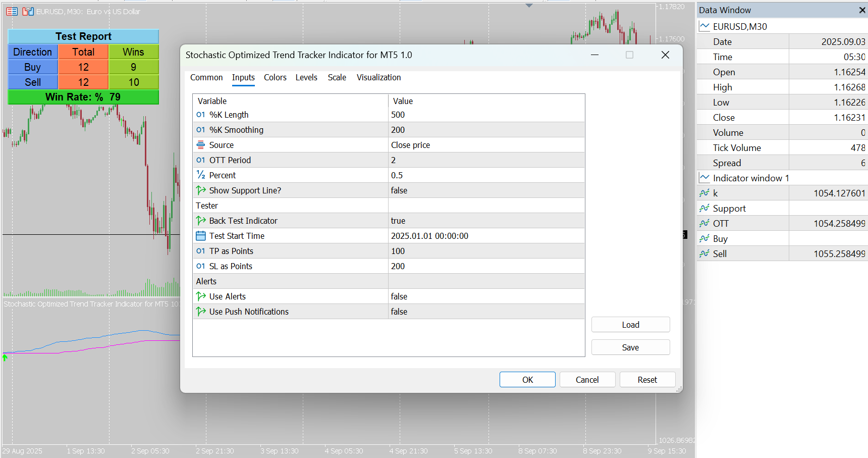Click the chart type icon next to EURUSD title
This screenshot has width=868, height=458.
click(28, 11)
